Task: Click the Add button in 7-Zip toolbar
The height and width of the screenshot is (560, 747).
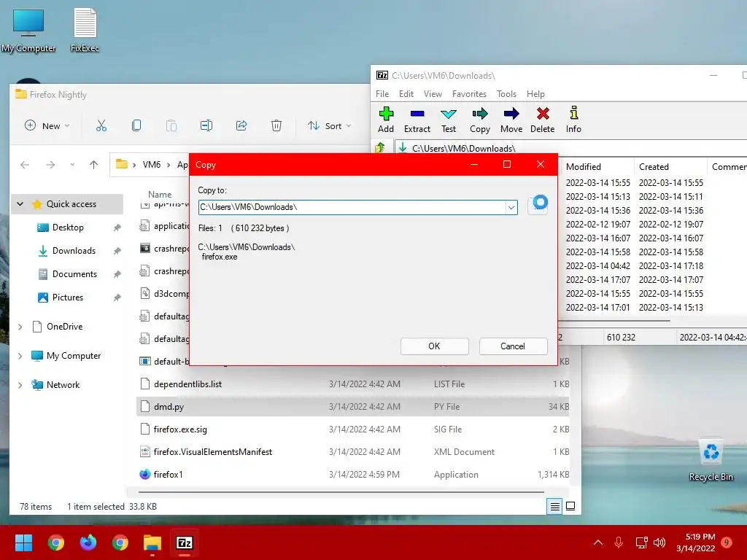Action: [386, 120]
